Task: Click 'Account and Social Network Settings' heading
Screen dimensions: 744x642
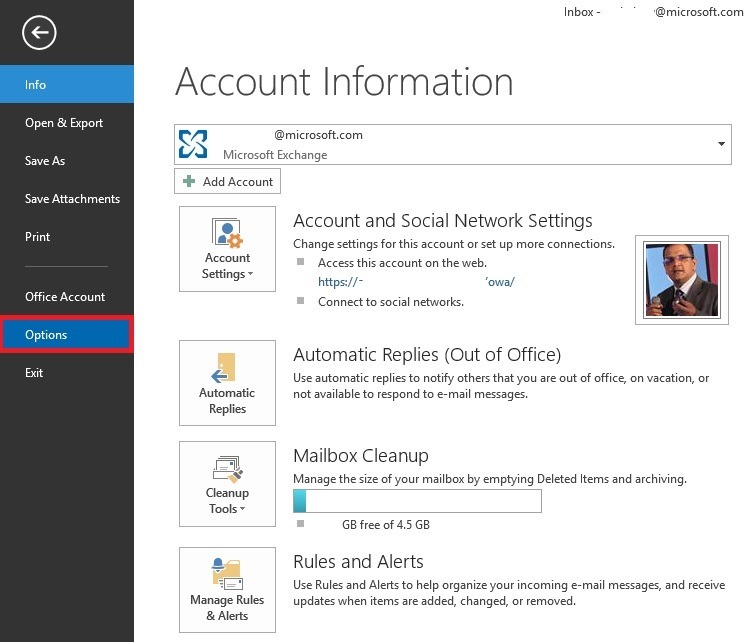Action: tap(443, 221)
